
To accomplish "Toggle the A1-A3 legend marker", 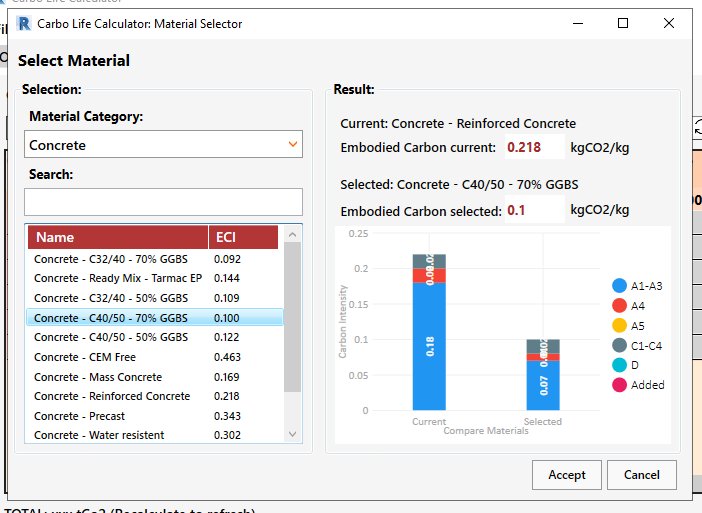I will (x=619, y=286).
